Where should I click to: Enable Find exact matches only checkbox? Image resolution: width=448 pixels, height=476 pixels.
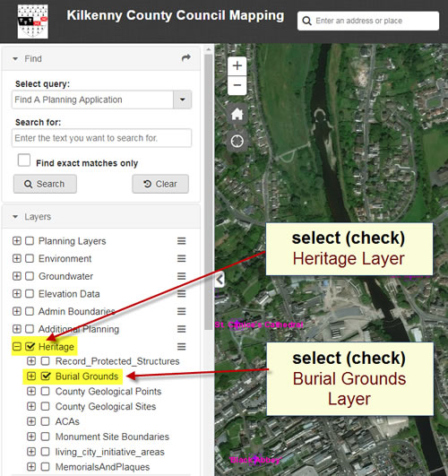[x=24, y=160]
